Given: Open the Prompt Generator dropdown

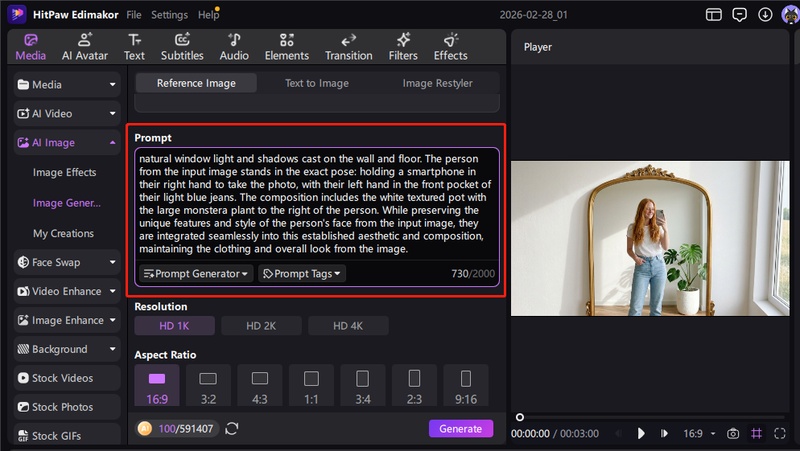Looking at the screenshot, I should pos(196,274).
